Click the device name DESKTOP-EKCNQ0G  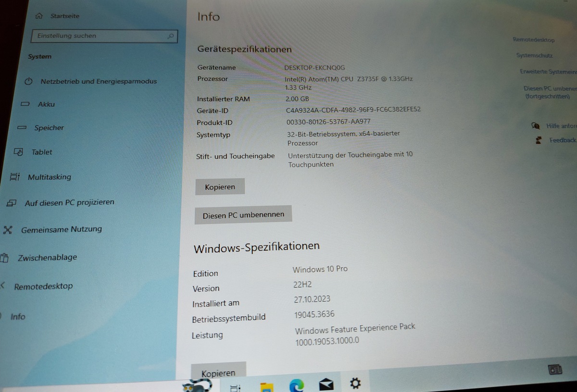pos(314,67)
